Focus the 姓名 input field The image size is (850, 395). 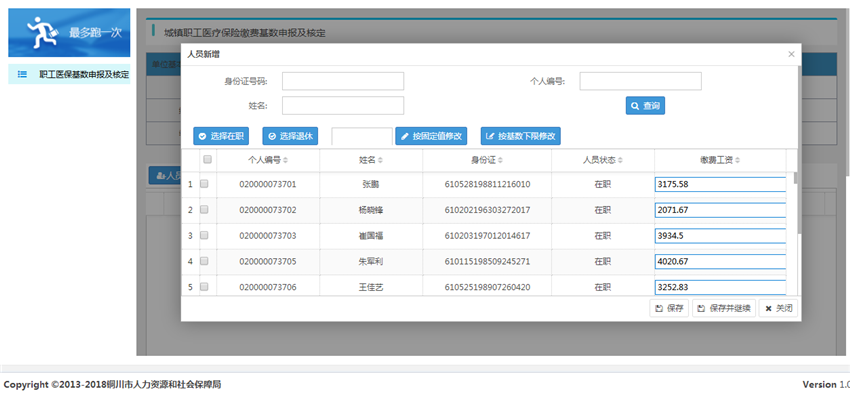343,106
